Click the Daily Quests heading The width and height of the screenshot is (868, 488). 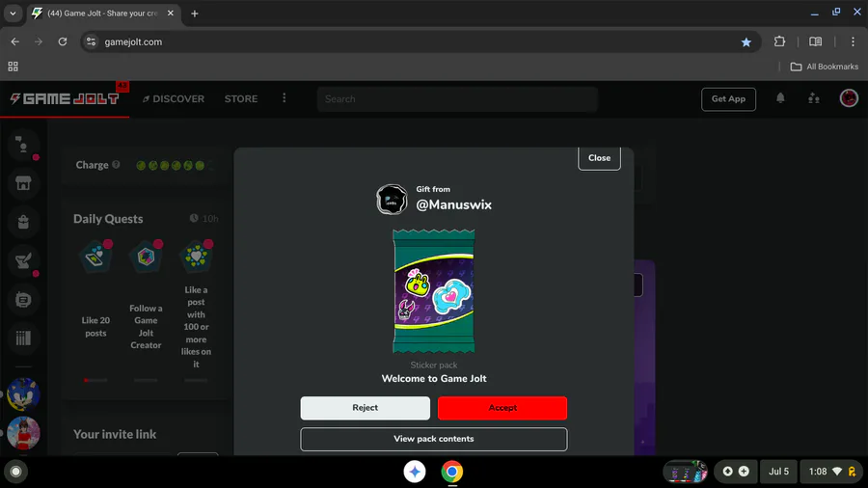108,219
